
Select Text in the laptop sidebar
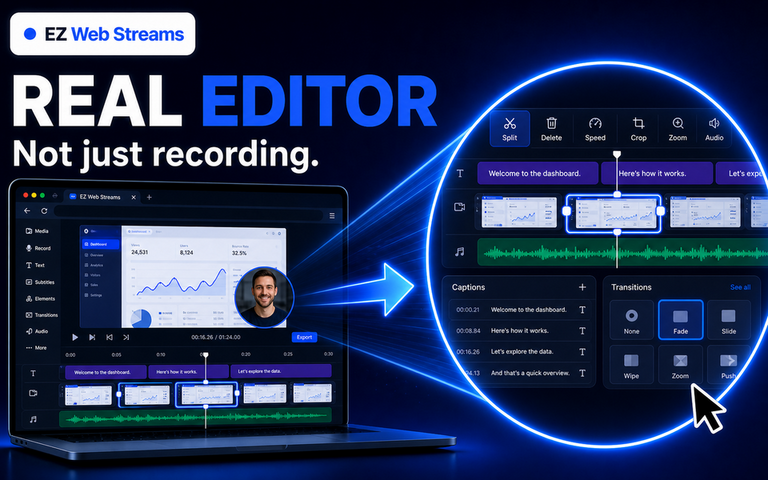pos(35,265)
